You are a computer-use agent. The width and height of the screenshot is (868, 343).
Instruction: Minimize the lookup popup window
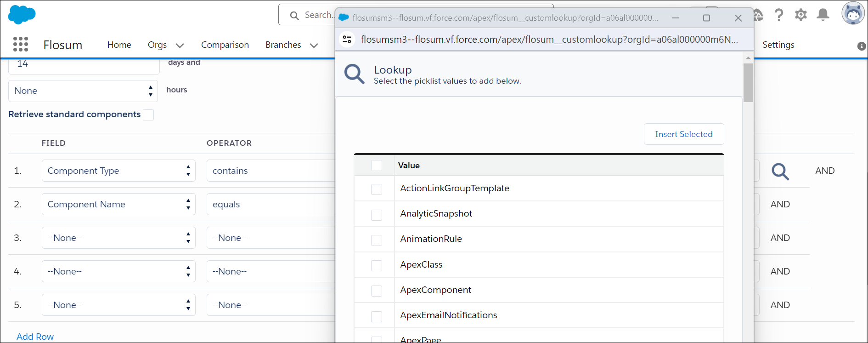pos(675,18)
